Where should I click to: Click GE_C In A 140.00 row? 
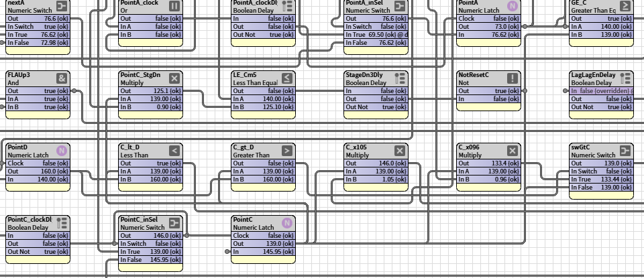(x=601, y=27)
